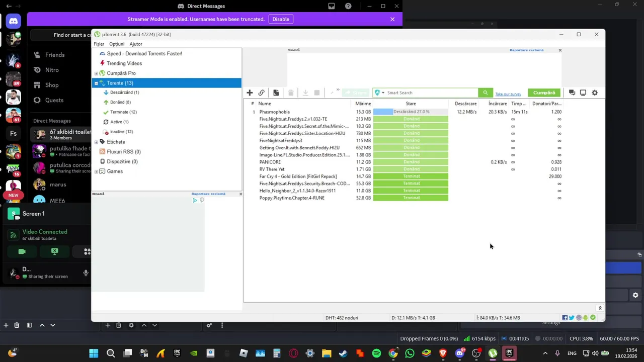Click Raportare reclamă link in top ad
Viewport: 644px width, 362px height.
[x=526, y=50]
